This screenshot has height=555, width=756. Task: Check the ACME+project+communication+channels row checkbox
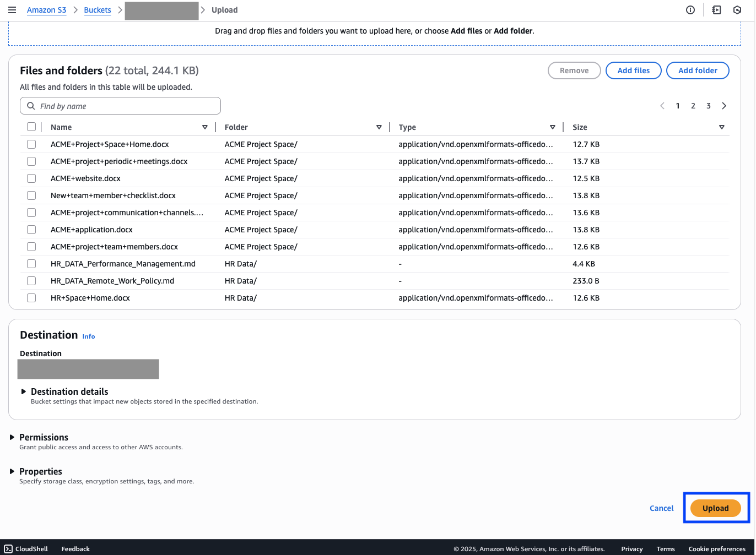[x=31, y=213]
